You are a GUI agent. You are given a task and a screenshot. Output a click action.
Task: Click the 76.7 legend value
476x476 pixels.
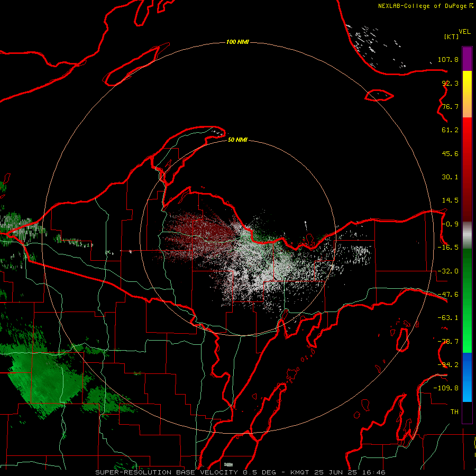[x=450, y=106]
